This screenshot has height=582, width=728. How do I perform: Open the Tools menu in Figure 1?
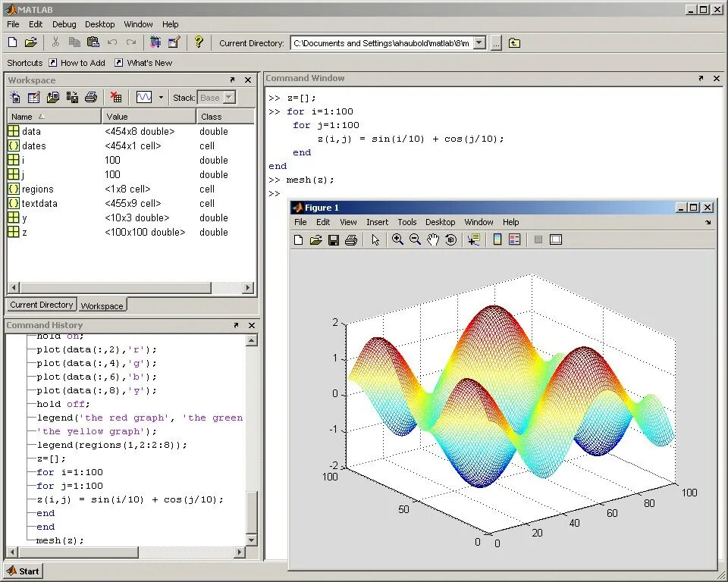coord(407,222)
